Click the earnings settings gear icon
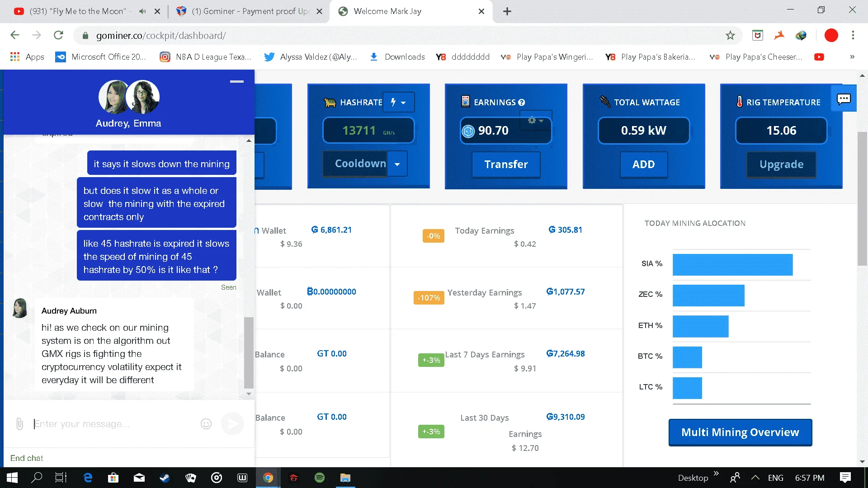 coord(532,120)
